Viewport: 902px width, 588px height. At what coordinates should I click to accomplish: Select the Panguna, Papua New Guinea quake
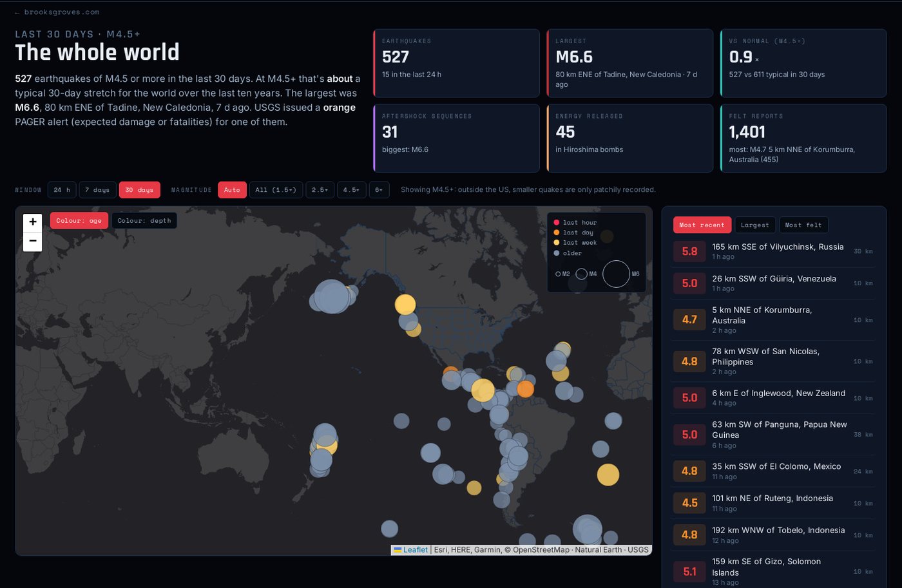pos(774,435)
